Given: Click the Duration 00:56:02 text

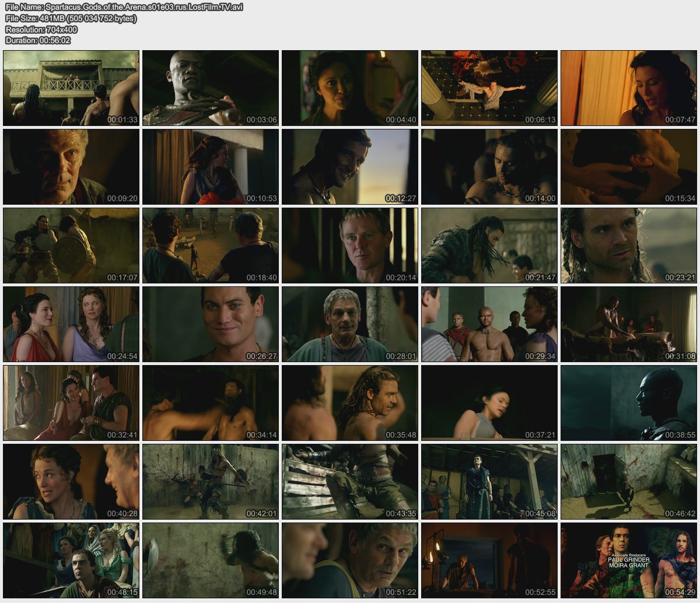Looking at the screenshot, I should pos(38,40).
